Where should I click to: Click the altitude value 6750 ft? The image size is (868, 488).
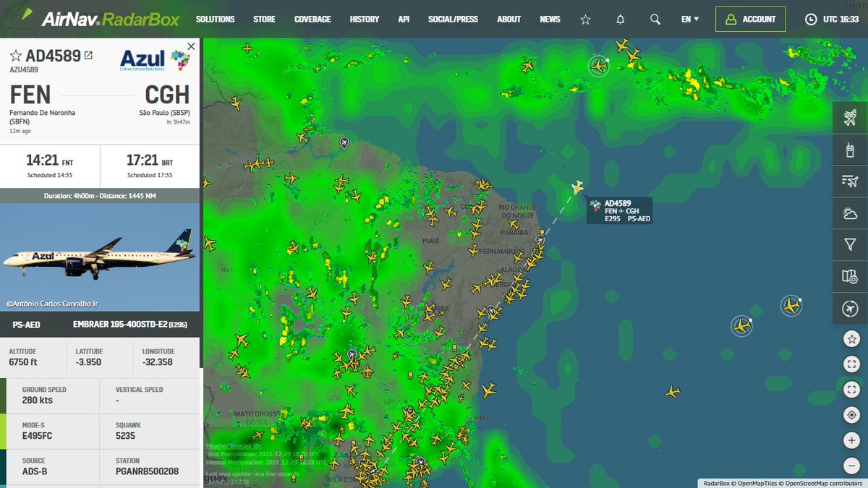(x=23, y=362)
